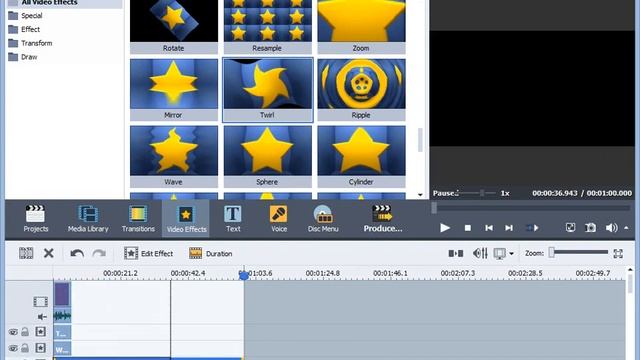Click the Edit Effect button
Screen dimensions: 640x360
(149, 253)
